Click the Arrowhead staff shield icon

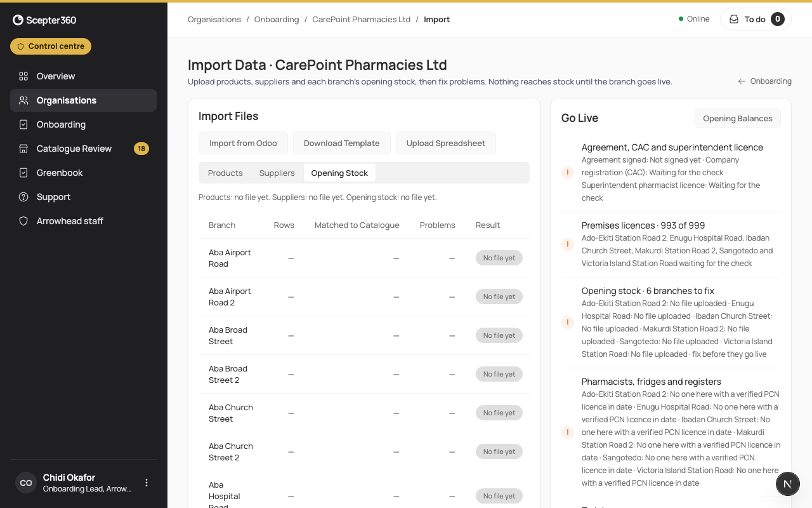(x=23, y=221)
